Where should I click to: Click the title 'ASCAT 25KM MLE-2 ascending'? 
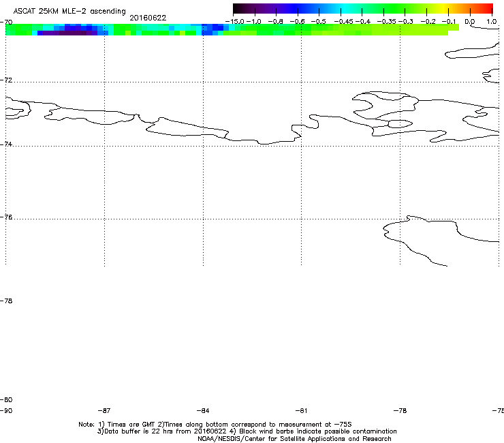[69, 11]
